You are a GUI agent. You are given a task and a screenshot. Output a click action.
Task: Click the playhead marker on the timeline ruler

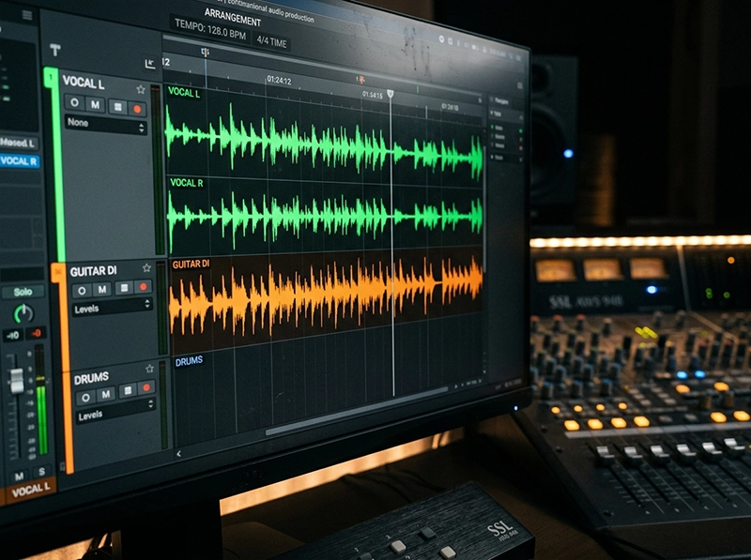391,94
